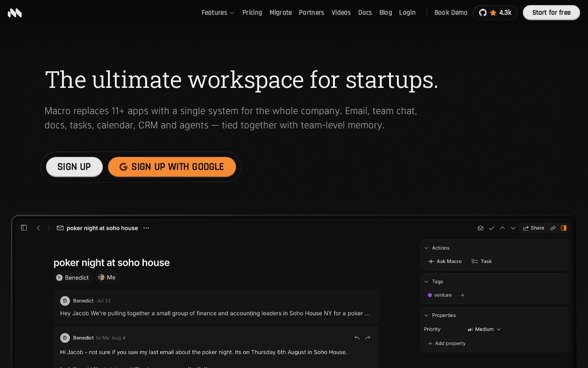Screen dimensions: 588x368
Task: Click the SIGN UP button
Action: click(74, 167)
